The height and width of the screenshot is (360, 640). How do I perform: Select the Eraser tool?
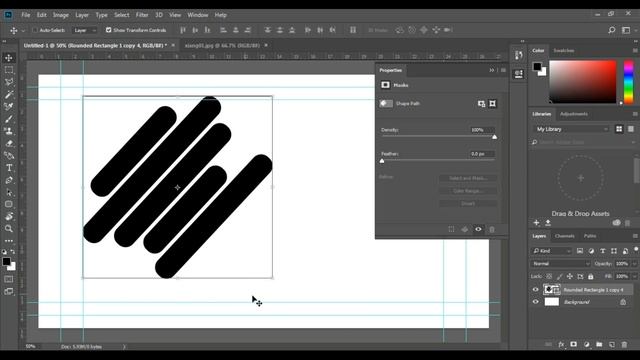tap(9, 143)
